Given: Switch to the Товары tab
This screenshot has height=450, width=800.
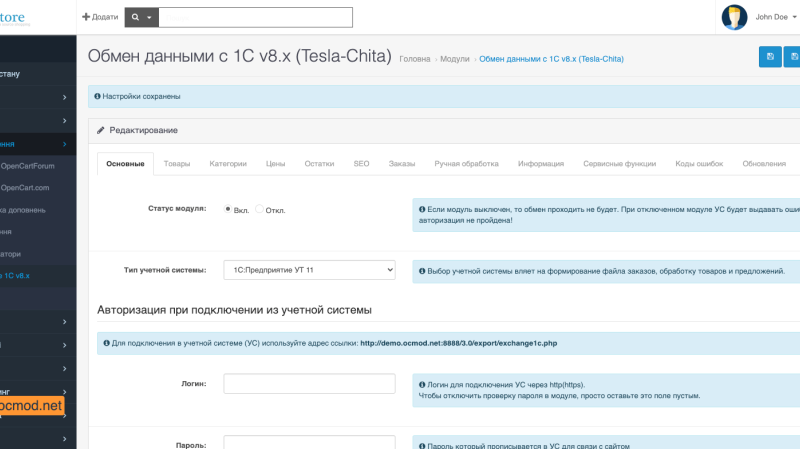Looking at the screenshot, I should pyautogui.click(x=177, y=164).
